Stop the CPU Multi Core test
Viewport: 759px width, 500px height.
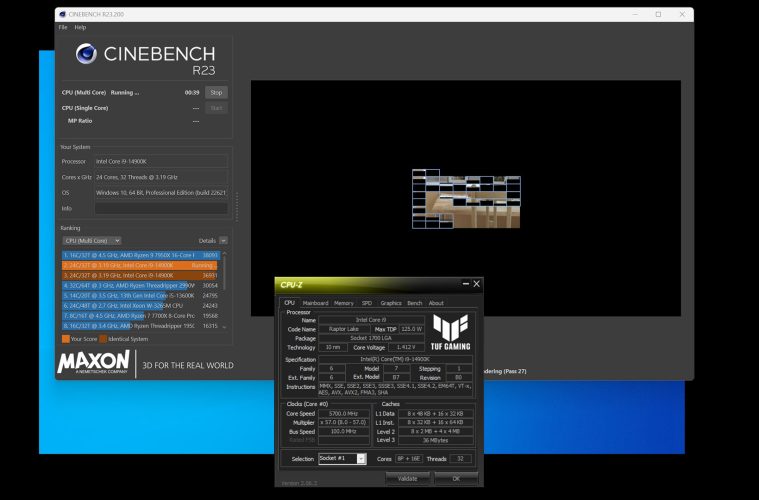(x=216, y=92)
